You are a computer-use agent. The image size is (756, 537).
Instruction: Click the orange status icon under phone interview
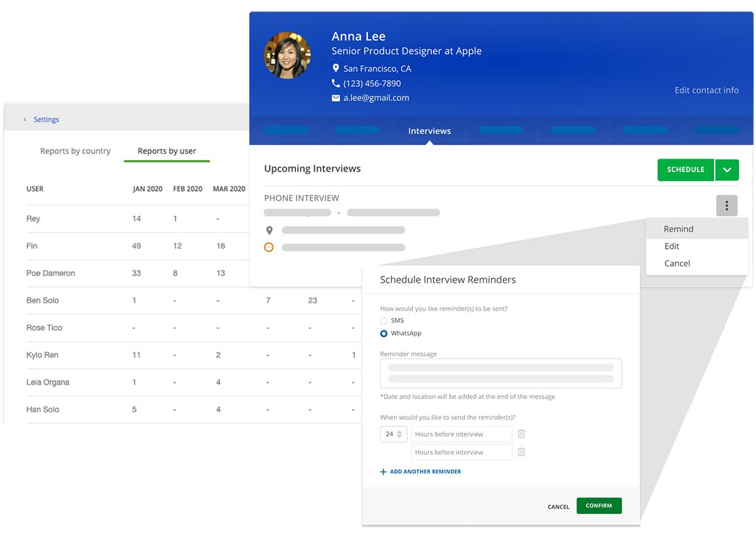point(269,247)
